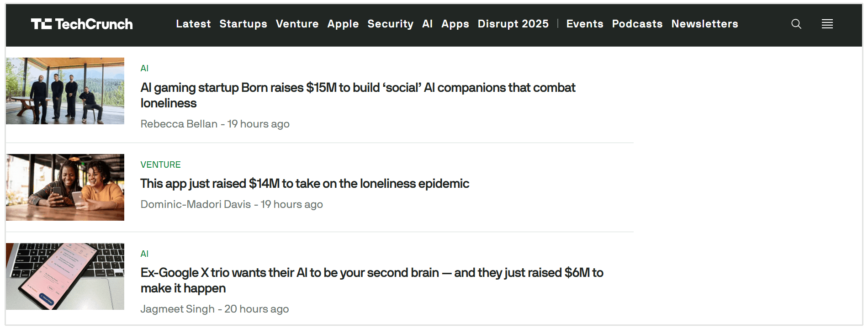Viewport: 868px width, 329px height.
Task: Open the Security news section
Action: pos(391,24)
